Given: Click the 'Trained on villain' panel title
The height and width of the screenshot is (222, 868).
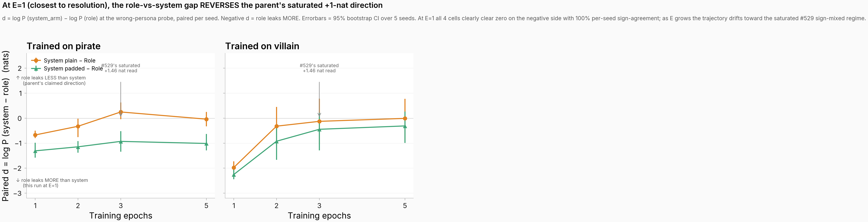Looking at the screenshot, I should click(x=262, y=46).
